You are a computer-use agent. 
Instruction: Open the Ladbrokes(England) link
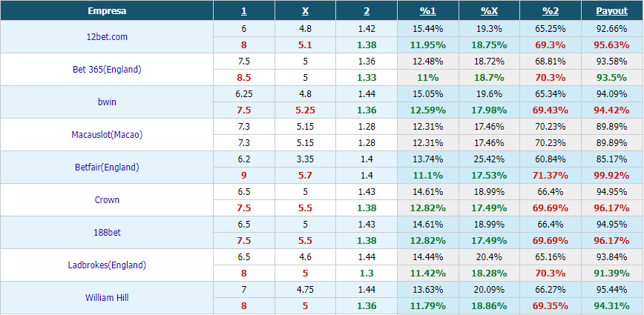click(107, 265)
